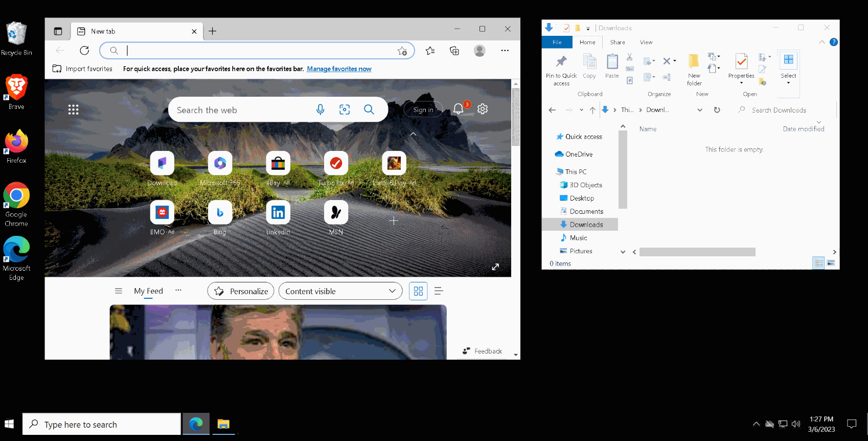868x441 pixels.
Task: Collapse the Explorer ribbon chevron
Action: pyautogui.click(x=822, y=42)
